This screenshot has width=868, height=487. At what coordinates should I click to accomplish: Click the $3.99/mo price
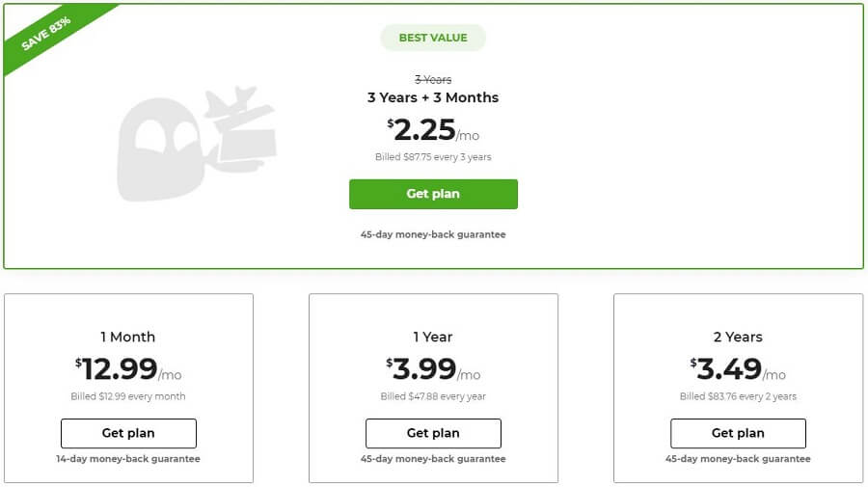click(433, 369)
